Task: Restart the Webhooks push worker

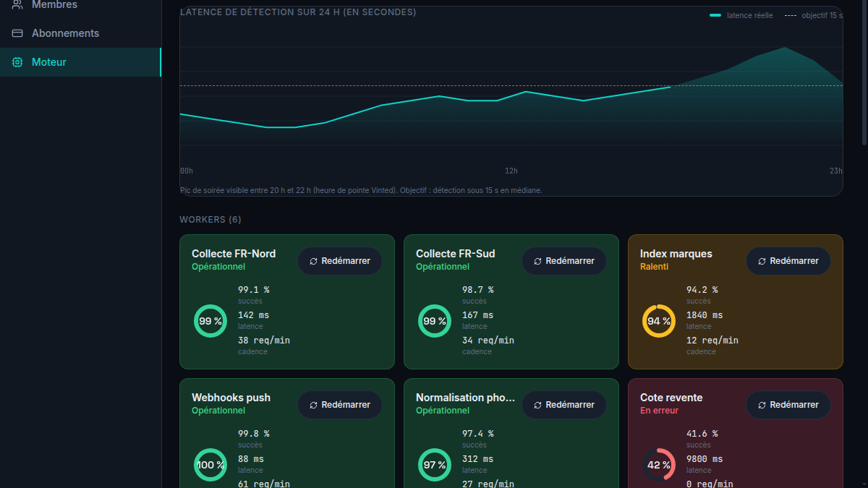Action: (x=340, y=405)
